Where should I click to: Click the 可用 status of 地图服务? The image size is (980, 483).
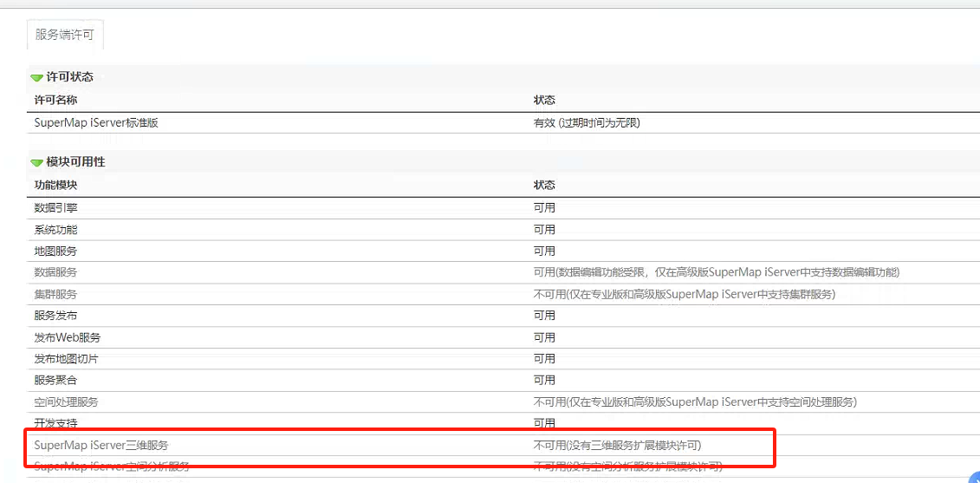point(544,251)
